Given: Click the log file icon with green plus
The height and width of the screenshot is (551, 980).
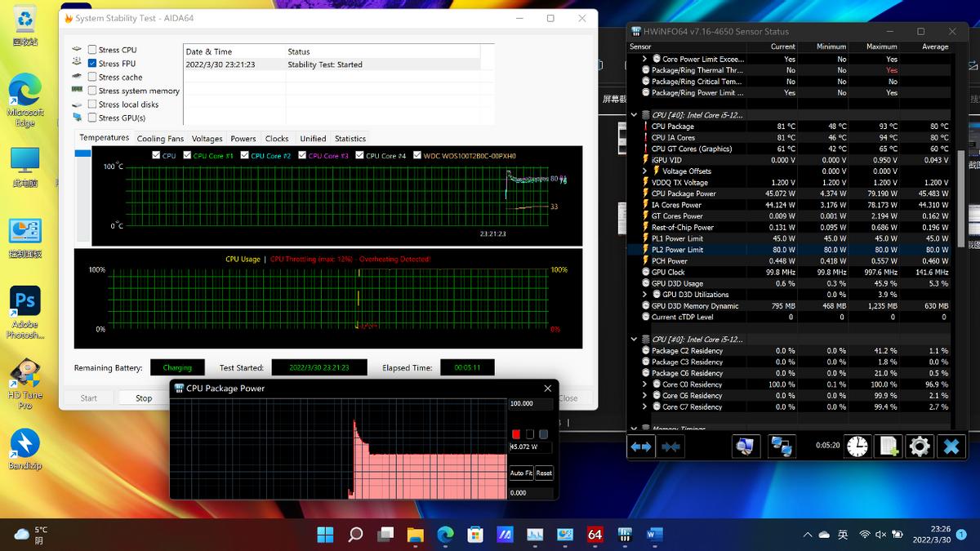Looking at the screenshot, I should (x=889, y=446).
